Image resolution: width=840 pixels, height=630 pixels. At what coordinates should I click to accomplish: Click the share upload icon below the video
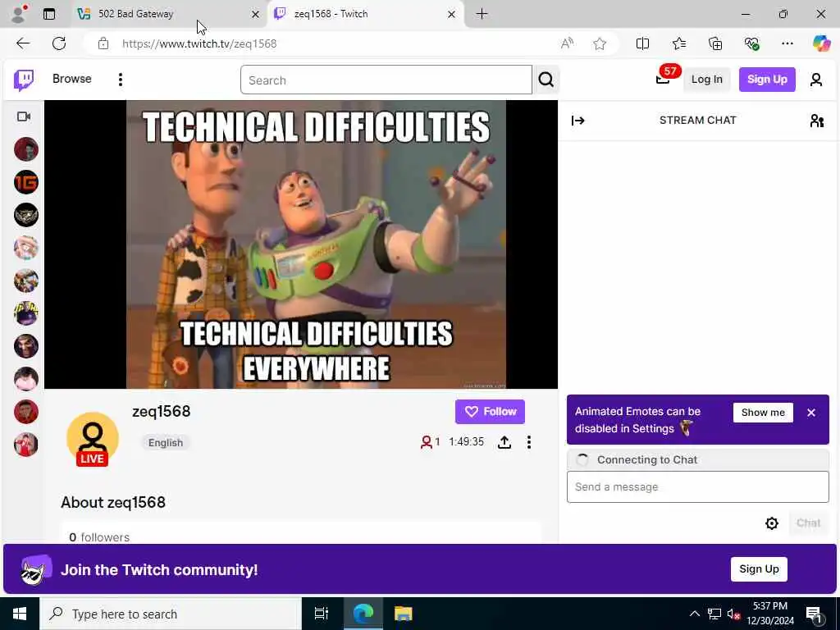point(504,442)
